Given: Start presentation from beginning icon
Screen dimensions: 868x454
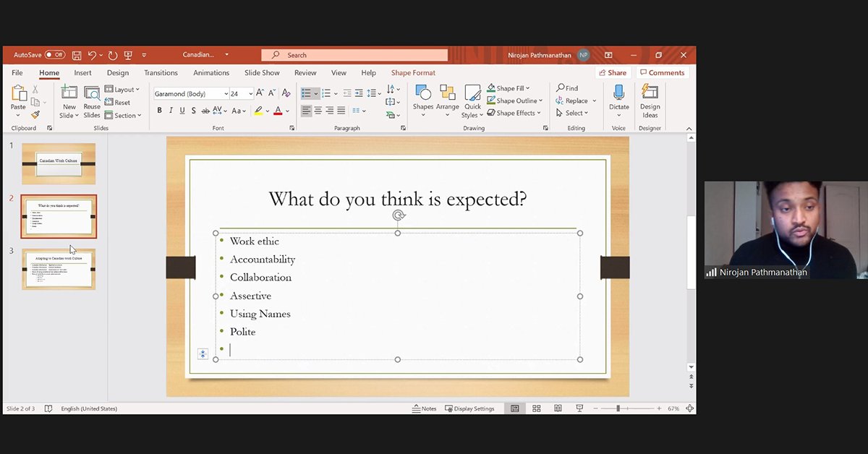Looking at the screenshot, I should click(128, 55).
